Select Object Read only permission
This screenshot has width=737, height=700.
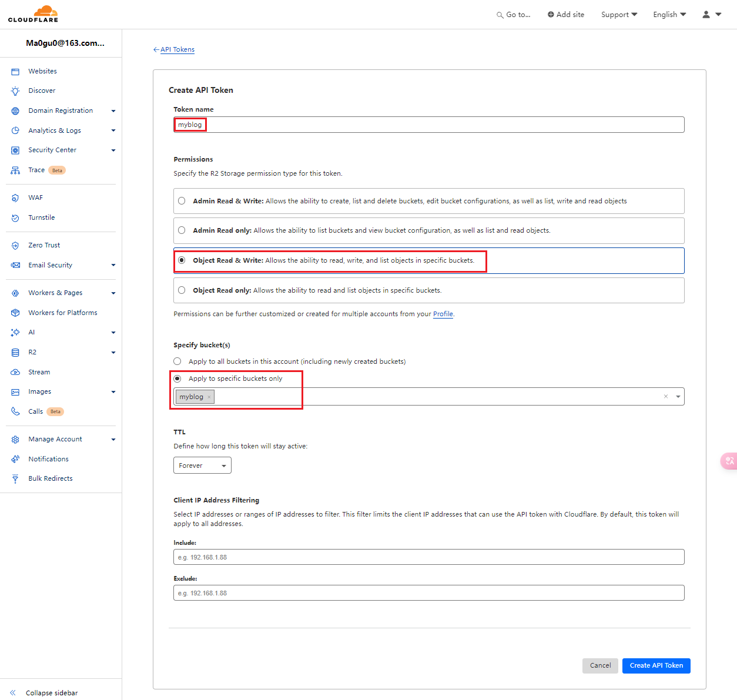pos(182,290)
